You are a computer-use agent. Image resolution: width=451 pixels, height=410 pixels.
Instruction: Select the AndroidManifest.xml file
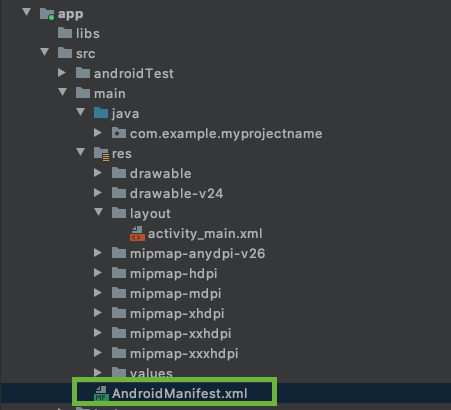click(180, 393)
